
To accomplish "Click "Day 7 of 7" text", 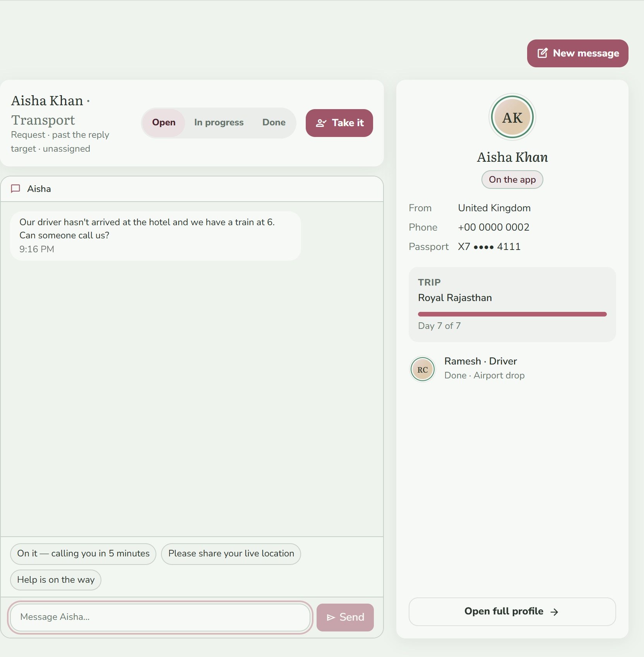I will [439, 326].
